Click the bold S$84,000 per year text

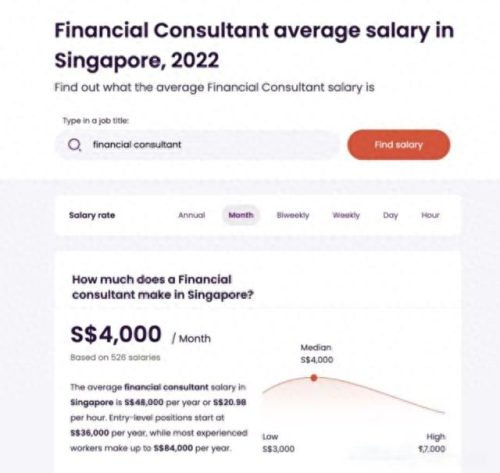pyautogui.click(x=173, y=448)
